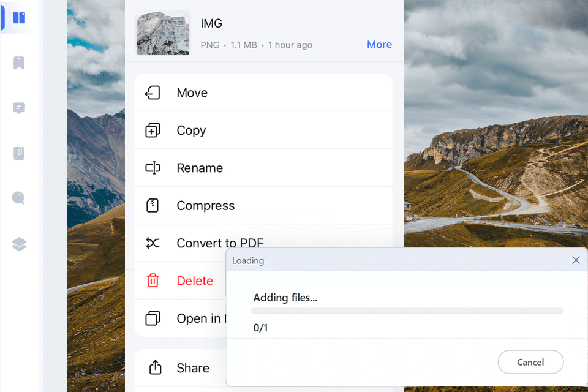This screenshot has width=588, height=392.
Task: Open the More link for IMG
Action: pos(379,45)
